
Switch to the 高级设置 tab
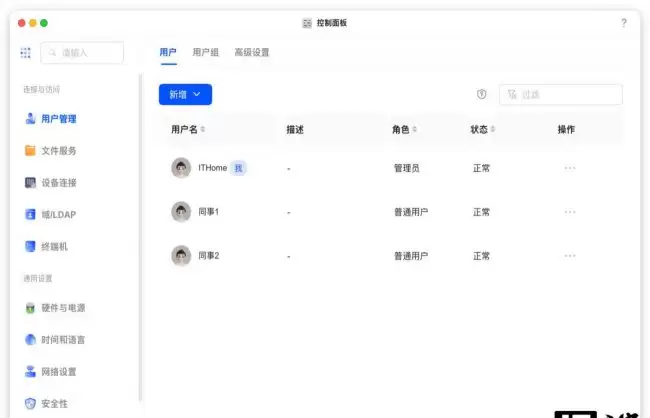pyautogui.click(x=252, y=52)
